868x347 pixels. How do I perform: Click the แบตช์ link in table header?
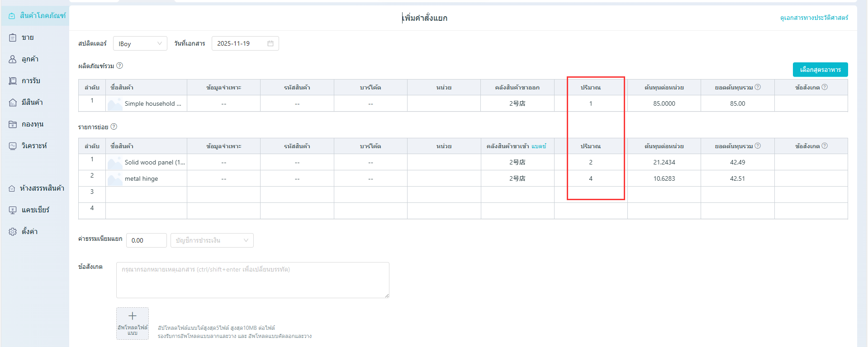538,146
